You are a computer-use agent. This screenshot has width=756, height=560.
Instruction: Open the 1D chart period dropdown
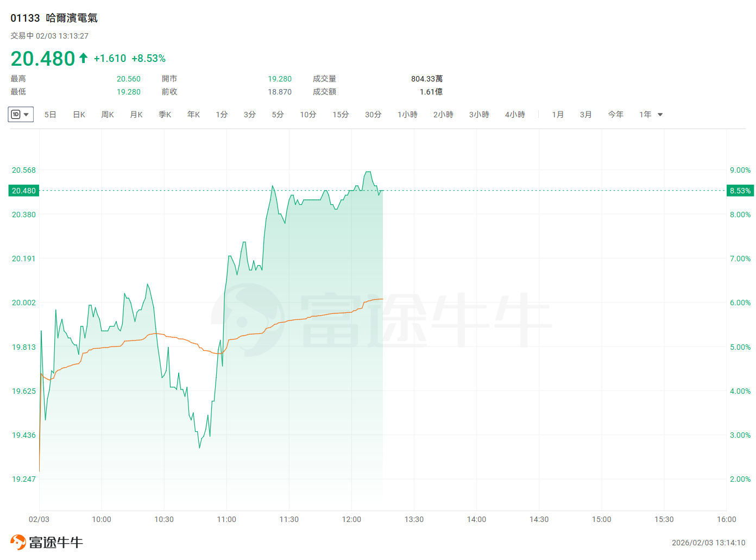[x=21, y=115]
